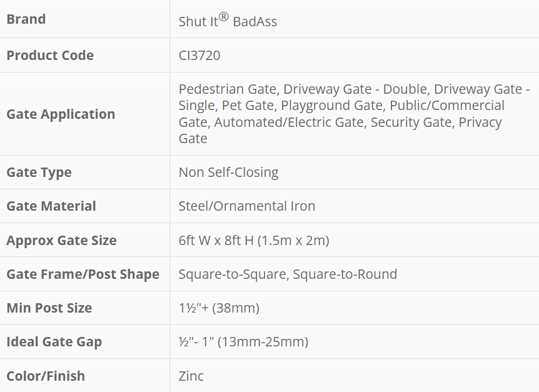The width and height of the screenshot is (539, 392).
Task: Select the 1½"+ (38mm) post size value
Action: 219,308
